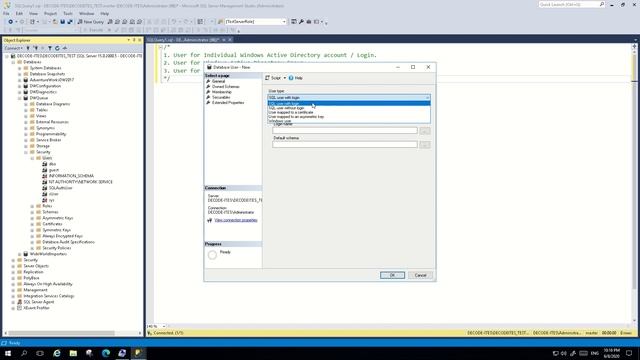Select 'Windows user' in user type list
This screenshot has width=640, height=360.
pyautogui.click(x=280, y=121)
